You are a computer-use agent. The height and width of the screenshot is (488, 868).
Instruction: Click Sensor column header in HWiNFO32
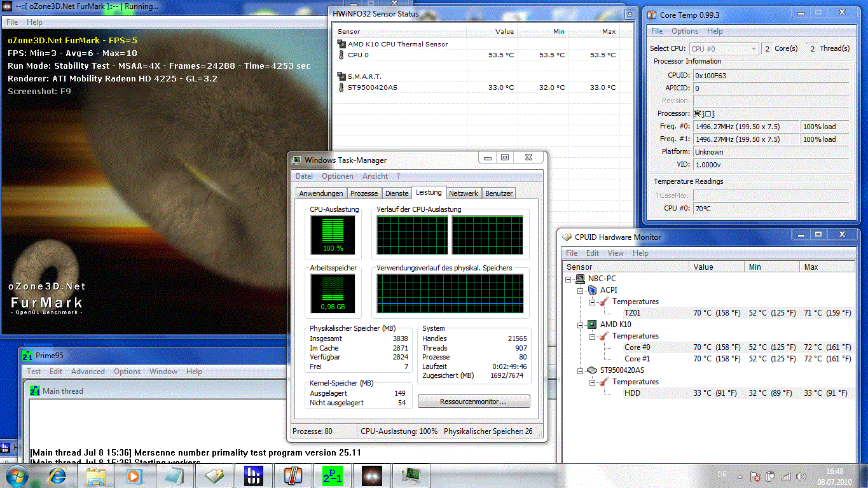coord(400,32)
